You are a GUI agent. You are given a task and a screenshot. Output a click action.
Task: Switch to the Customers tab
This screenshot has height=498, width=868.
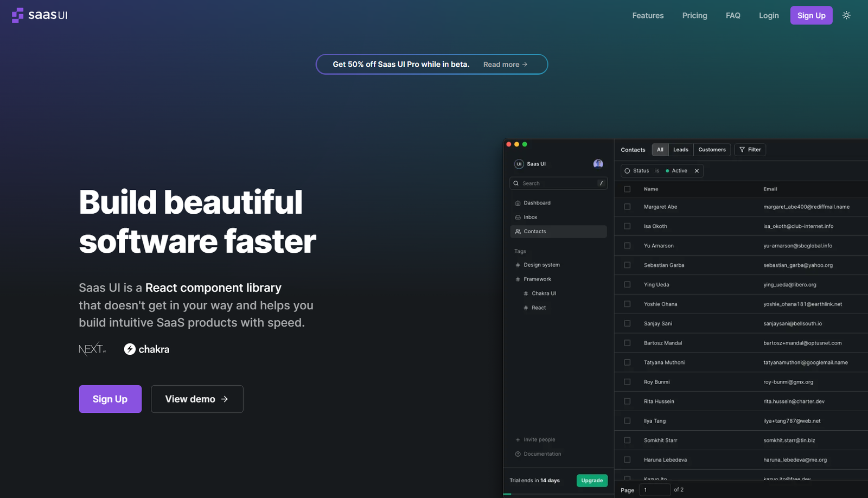(x=712, y=150)
